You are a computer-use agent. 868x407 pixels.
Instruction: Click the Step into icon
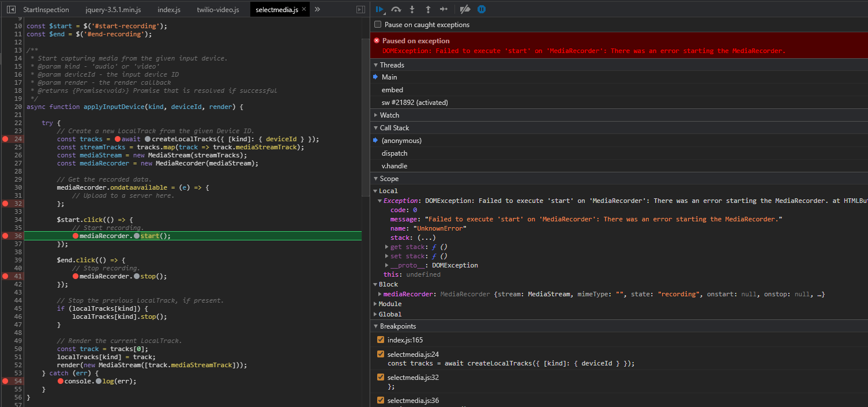pos(412,9)
